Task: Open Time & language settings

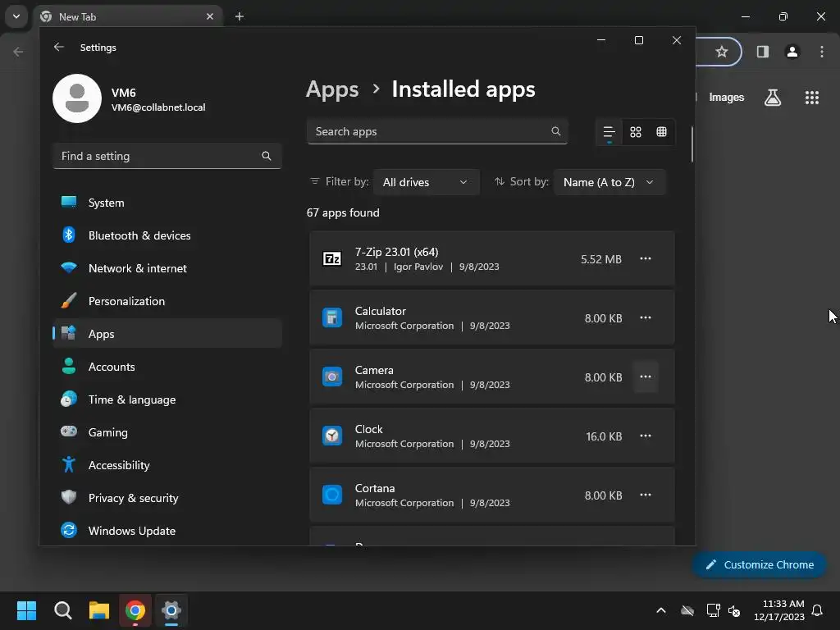Action: 167,399
